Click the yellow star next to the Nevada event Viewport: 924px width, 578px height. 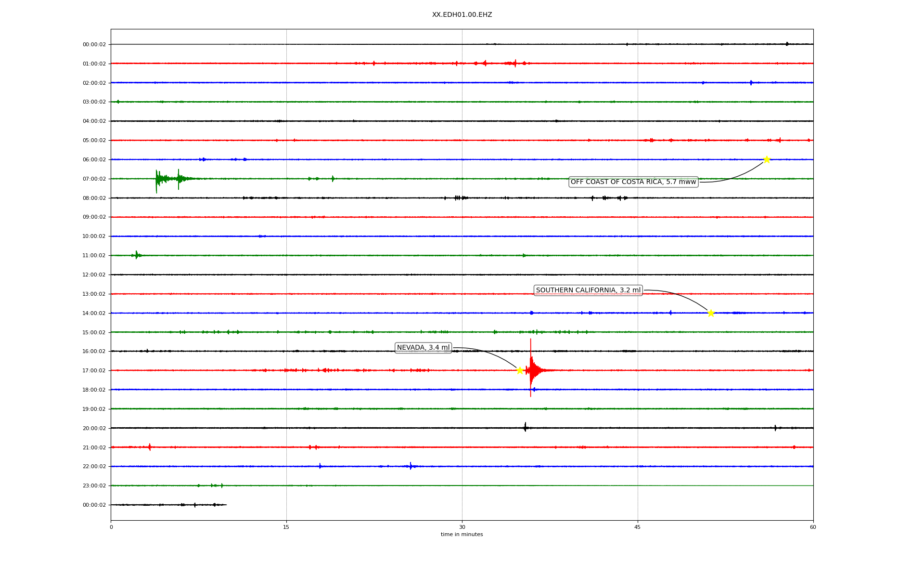(x=520, y=370)
